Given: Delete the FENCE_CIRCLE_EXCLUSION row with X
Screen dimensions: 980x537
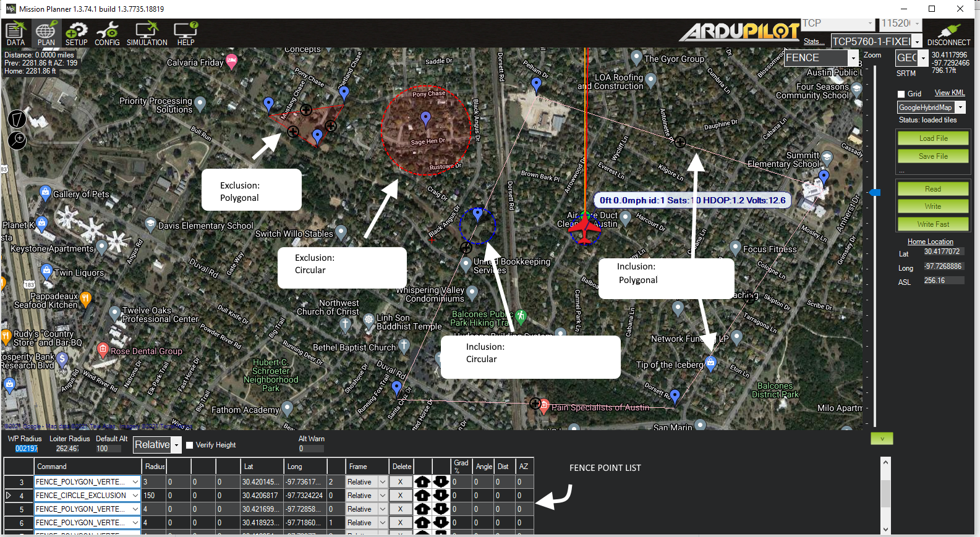Looking at the screenshot, I should [x=400, y=496].
